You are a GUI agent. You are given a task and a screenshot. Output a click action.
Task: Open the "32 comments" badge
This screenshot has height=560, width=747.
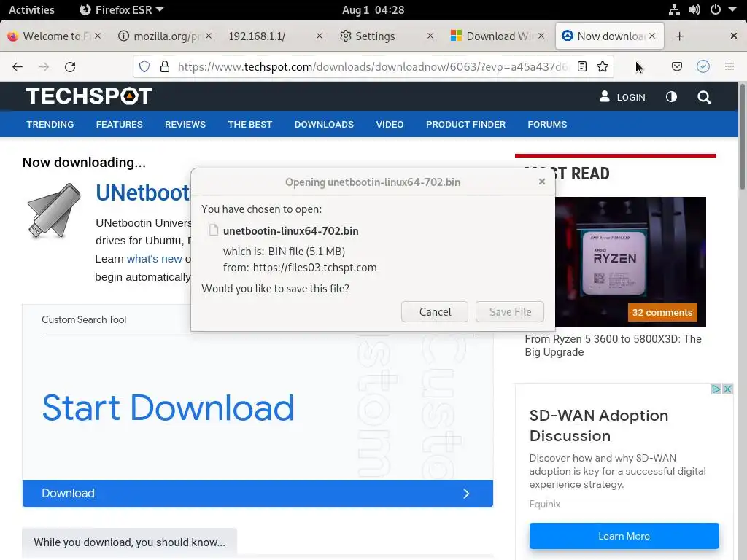[x=662, y=312]
